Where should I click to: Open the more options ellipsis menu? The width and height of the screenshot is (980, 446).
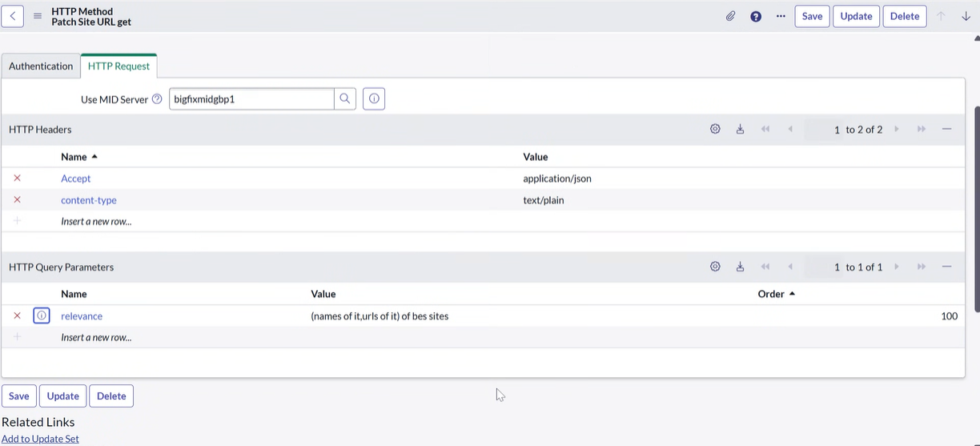click(781, 16)
